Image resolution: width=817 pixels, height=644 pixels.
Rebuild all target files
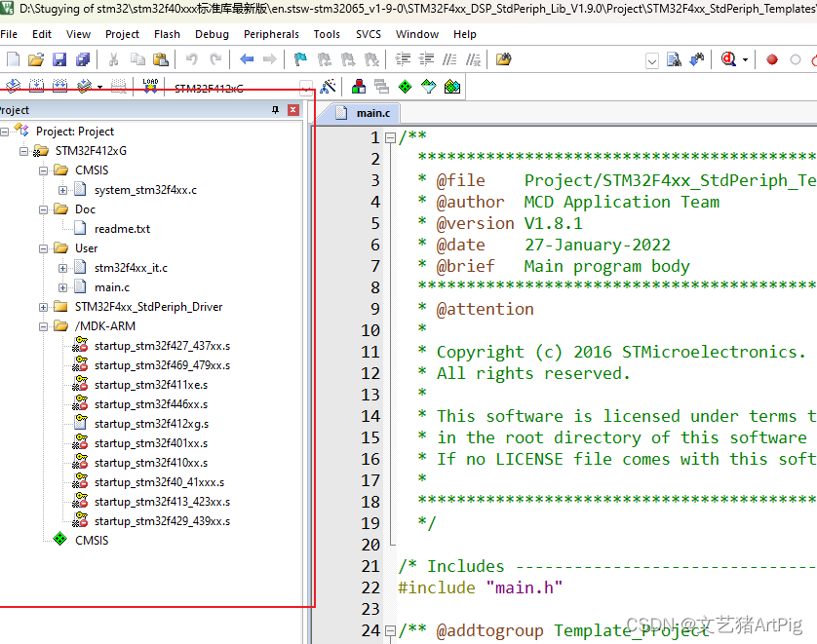[x=59, y=87]
